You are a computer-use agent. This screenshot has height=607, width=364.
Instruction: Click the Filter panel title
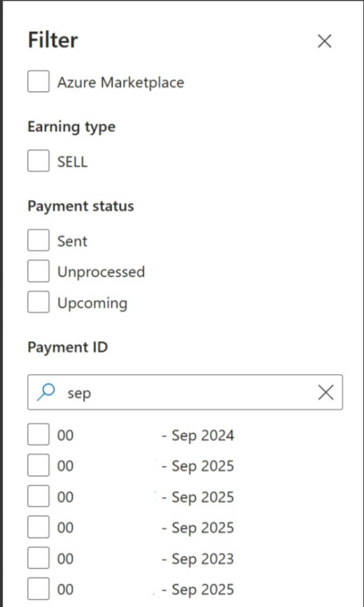53,40
